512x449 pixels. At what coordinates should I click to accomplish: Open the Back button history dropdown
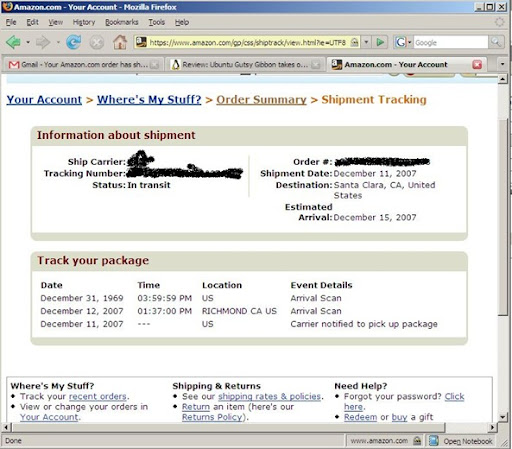pos(28,42)
